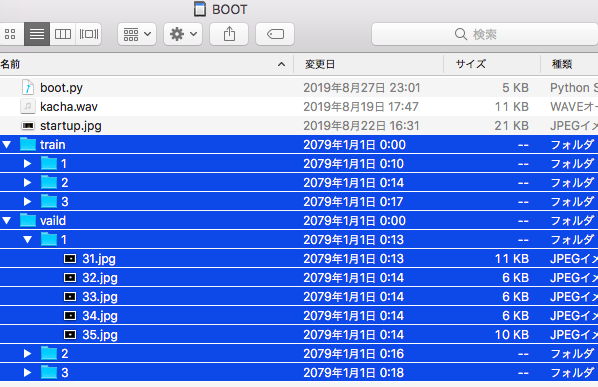The height and width of the screenshot is (387, 598).
Task: Sort by the 名前 column header
Action: [146, 64]
